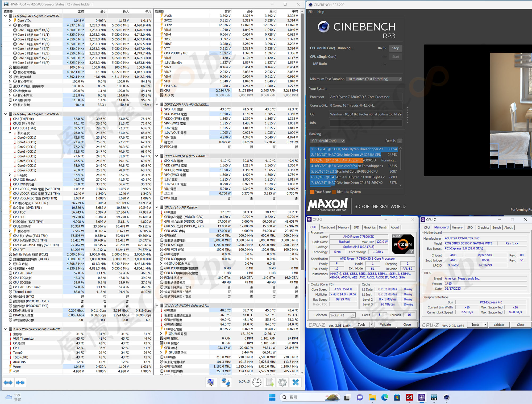
Task: Collapse DDR5 DIMM [#1] sensor group
Action: pos(157,105)
